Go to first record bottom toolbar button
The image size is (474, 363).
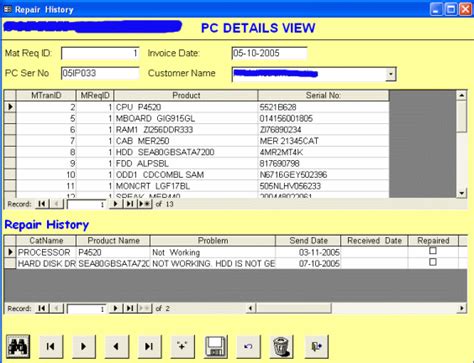click(51, 347)
